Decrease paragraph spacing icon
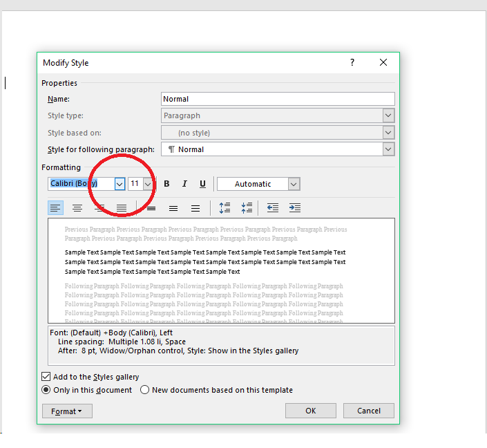This screenshot has height=448, width=487. click(247, 208)
